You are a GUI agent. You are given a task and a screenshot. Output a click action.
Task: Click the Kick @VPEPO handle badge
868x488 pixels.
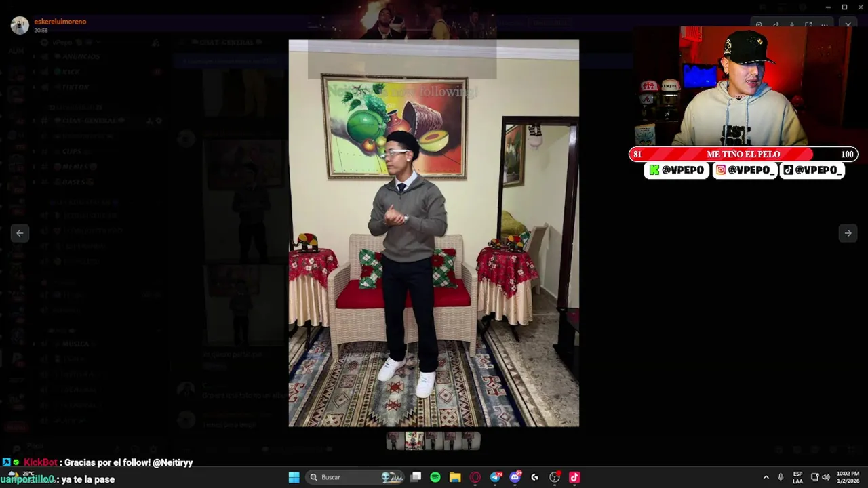676,170
